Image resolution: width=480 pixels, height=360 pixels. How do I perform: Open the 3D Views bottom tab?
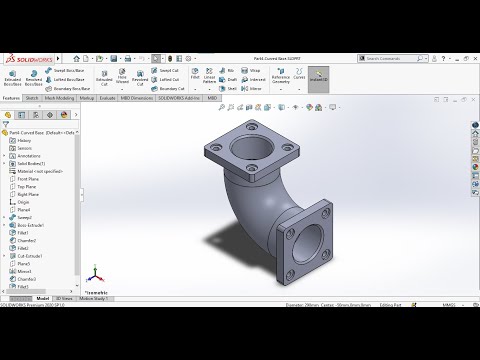pos(64,298)
